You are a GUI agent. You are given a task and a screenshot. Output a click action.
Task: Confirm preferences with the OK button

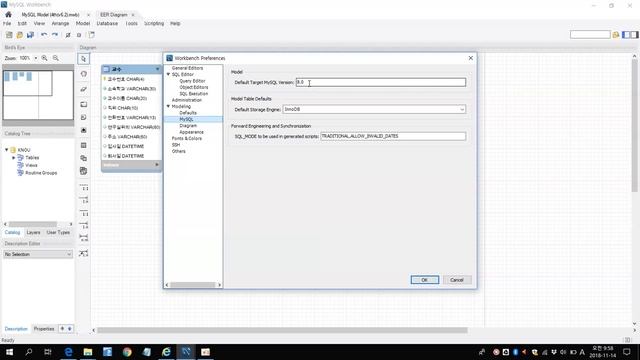click(424, 280)
